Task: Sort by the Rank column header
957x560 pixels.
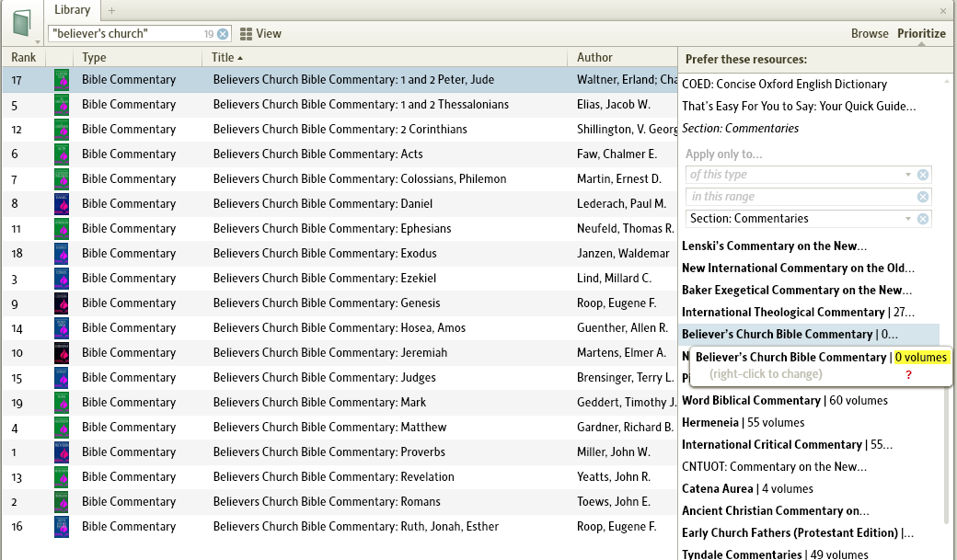Action: coord(23,57)
